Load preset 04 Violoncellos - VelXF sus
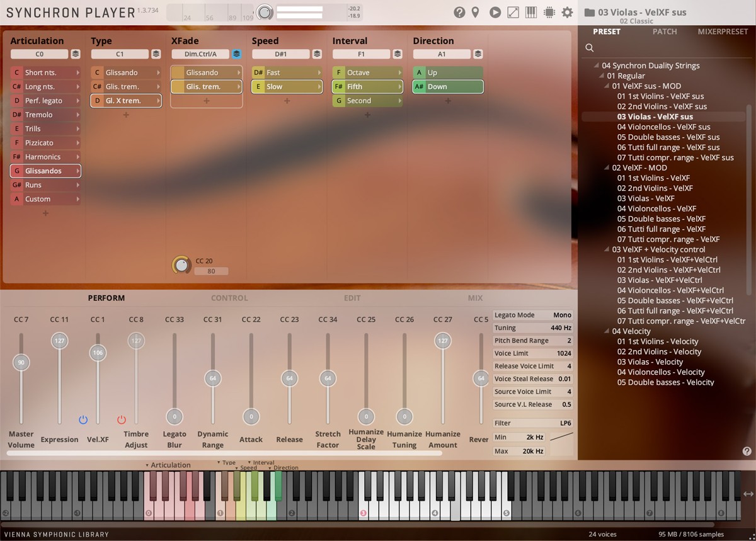This screenshot has width=756, height=541. pyautogui.click(x=665, y=127)
